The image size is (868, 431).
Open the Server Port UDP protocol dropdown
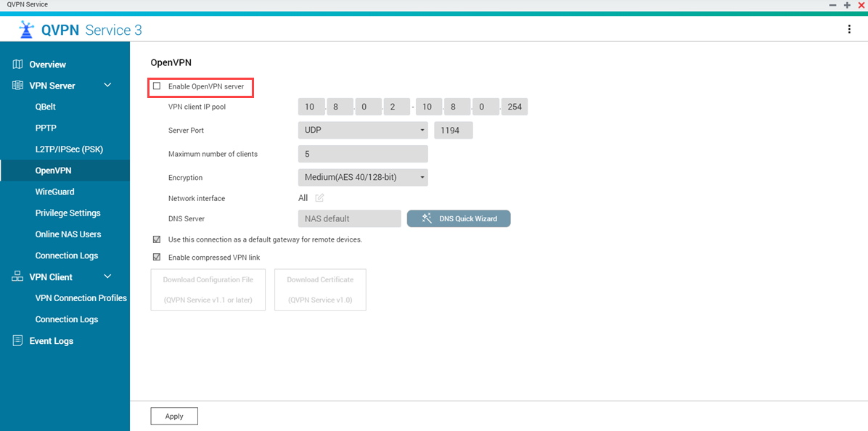point(363,130)
